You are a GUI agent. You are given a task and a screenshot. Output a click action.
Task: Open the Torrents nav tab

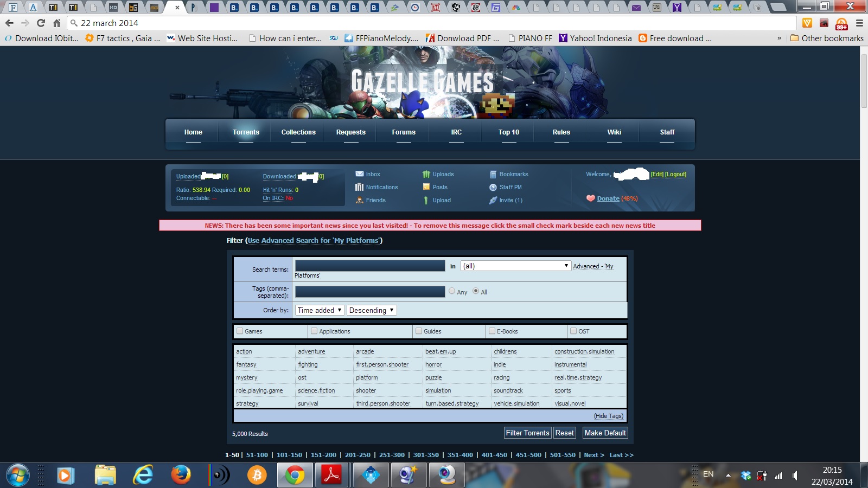point(246,132)
